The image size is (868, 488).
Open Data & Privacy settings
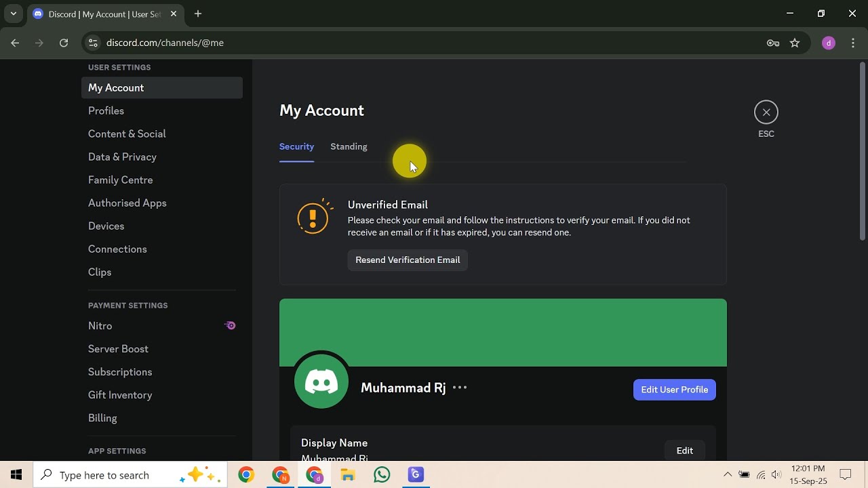tap(162, 157)
